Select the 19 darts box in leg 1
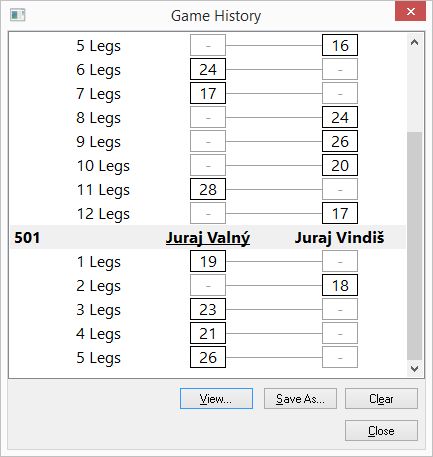The image size is (433, 457). tap(208, 261)
